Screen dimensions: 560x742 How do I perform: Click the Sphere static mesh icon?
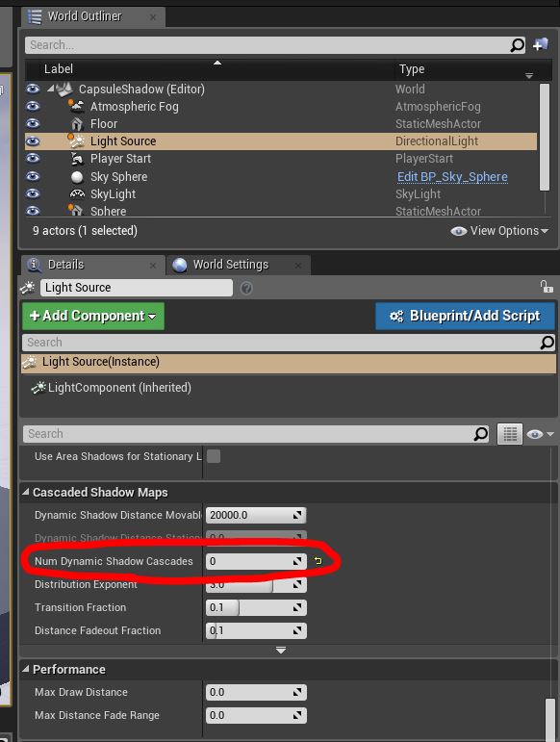pyautogui.click(x=76, y=211)
